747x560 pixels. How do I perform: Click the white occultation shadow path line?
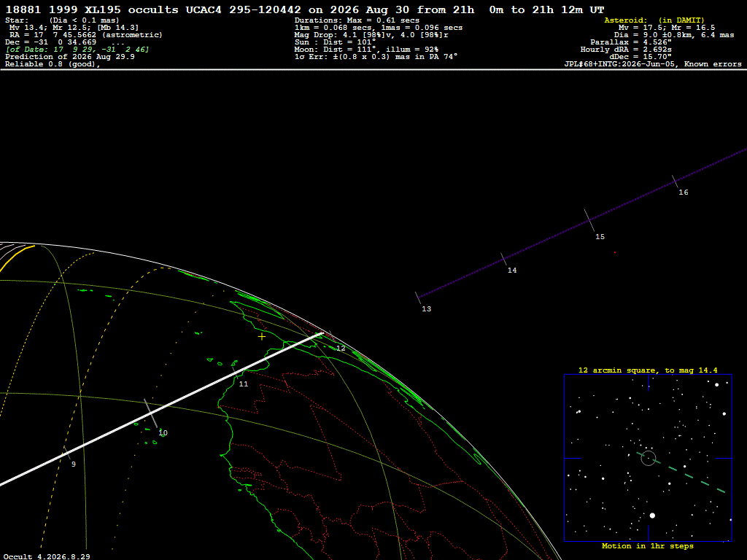(161, 408)
